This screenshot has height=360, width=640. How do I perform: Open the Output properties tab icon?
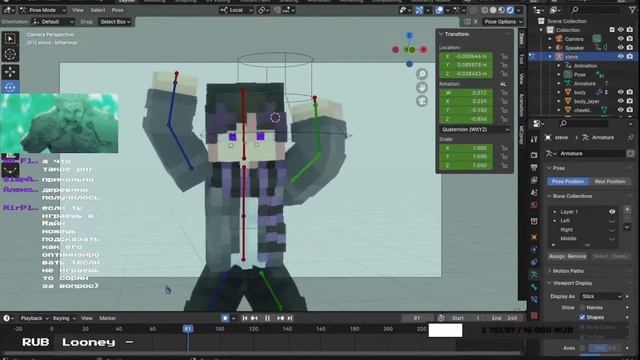[534, 168]
